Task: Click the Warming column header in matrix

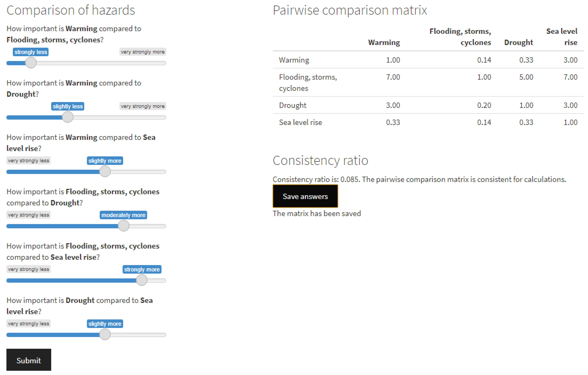Action: pyautogui.click(x=384, y=42)
